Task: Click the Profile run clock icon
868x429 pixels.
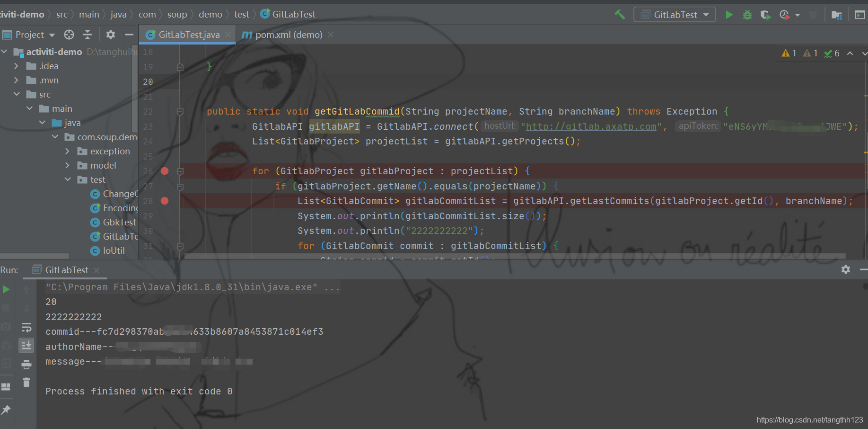Action: [x=784, y=15]
